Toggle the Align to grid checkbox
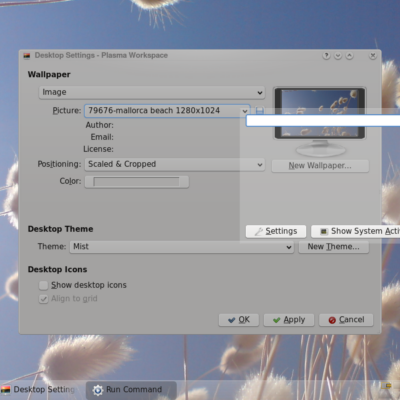Viewport: 400px width, 400px height. click(43, 299)
